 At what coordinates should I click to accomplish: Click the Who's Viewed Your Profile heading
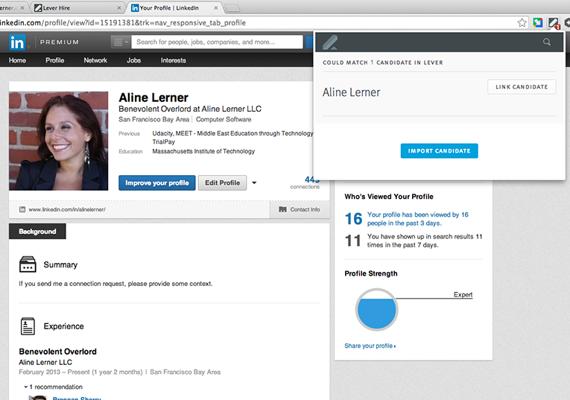(389, 197)
